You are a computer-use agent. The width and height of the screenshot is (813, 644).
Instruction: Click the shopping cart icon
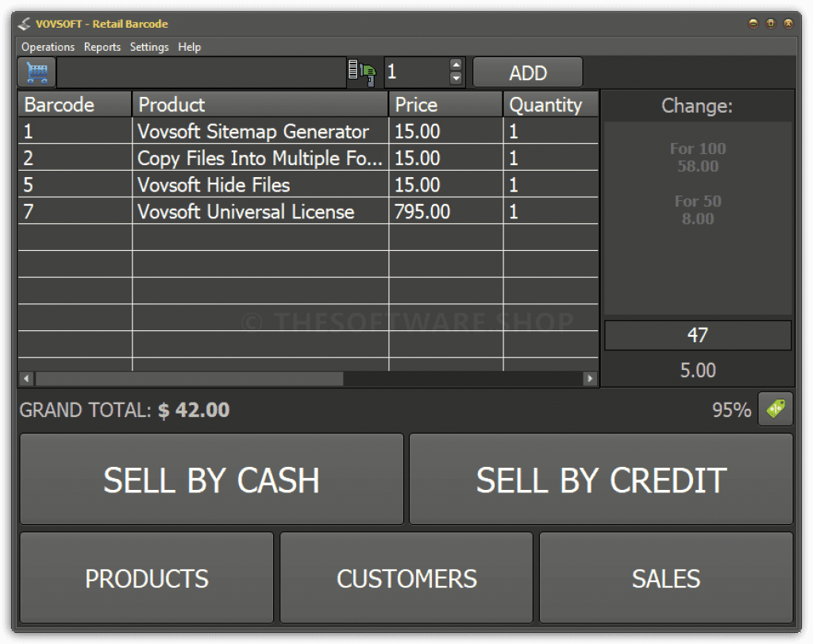pos(37,72)
